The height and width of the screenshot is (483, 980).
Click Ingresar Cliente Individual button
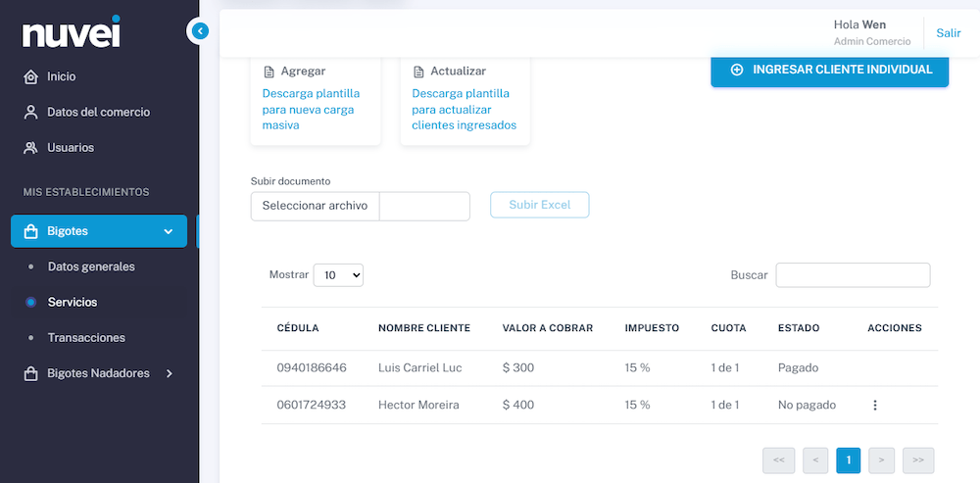click(829, 70)
